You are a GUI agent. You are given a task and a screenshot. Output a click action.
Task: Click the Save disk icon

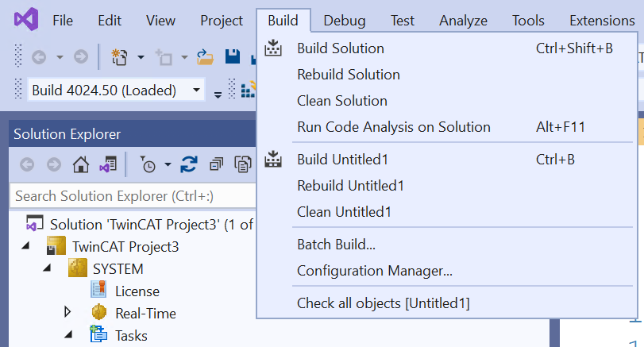233,56
